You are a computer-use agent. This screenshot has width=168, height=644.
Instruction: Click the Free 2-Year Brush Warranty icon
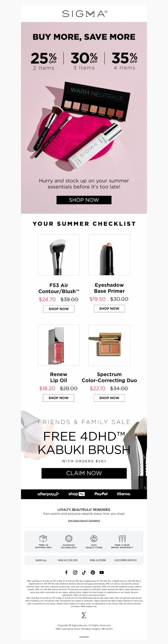(x=122, y=538)
